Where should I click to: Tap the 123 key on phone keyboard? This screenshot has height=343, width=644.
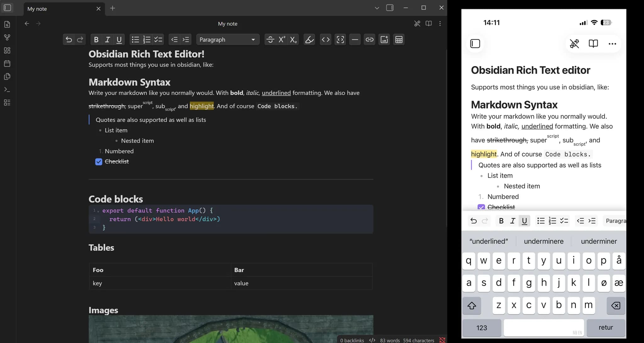482,328
